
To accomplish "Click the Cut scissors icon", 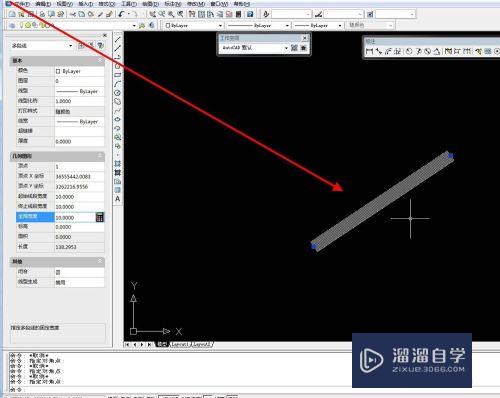I will tap(73, 14).
